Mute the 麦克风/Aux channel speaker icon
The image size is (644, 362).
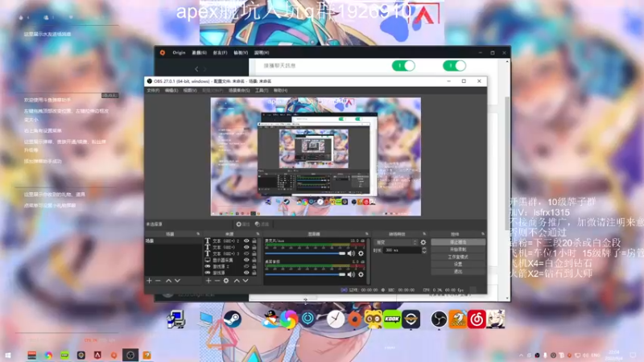pyautogui.click(x=351, y=253)
